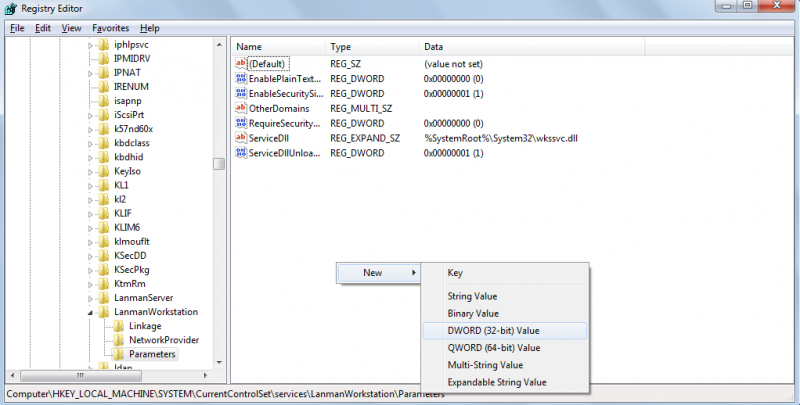Click the Parameters folder icon

[118, 355]
